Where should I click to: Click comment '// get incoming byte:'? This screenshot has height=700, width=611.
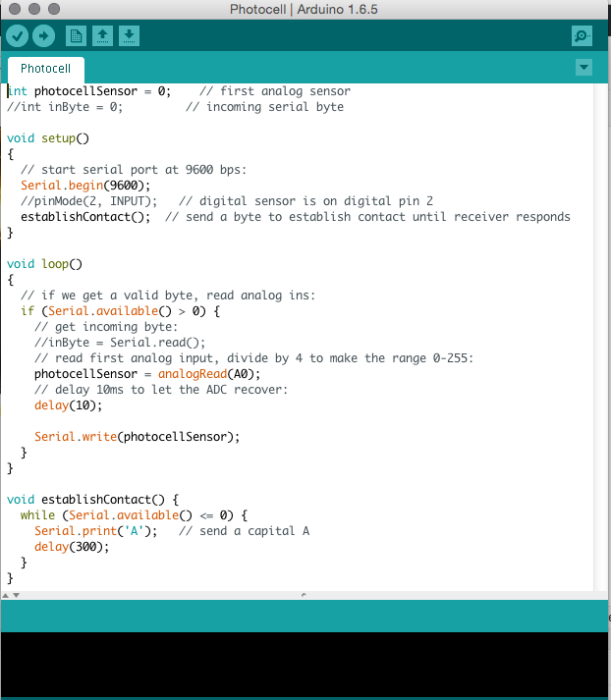[106, 327]
